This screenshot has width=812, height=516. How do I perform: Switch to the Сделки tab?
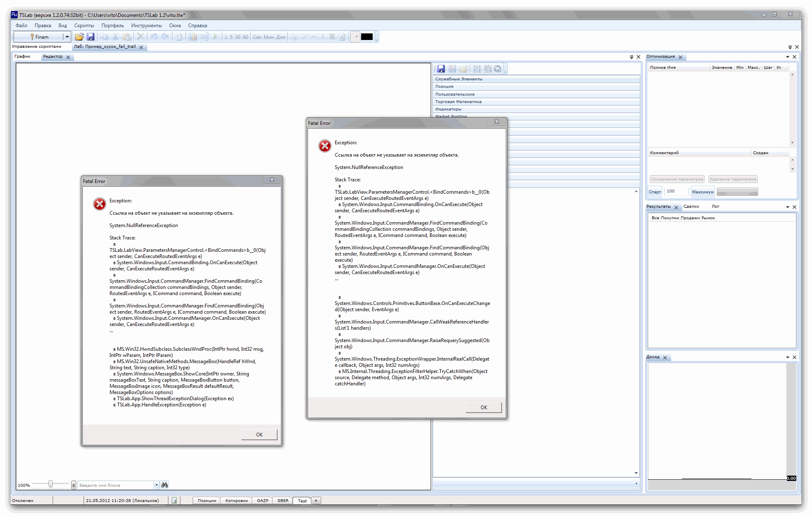pos(691,206)
